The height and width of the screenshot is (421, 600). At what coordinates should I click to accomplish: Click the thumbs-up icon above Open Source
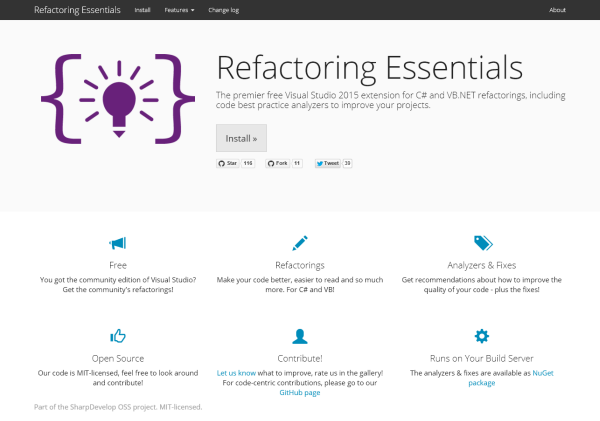click(118, 336)
